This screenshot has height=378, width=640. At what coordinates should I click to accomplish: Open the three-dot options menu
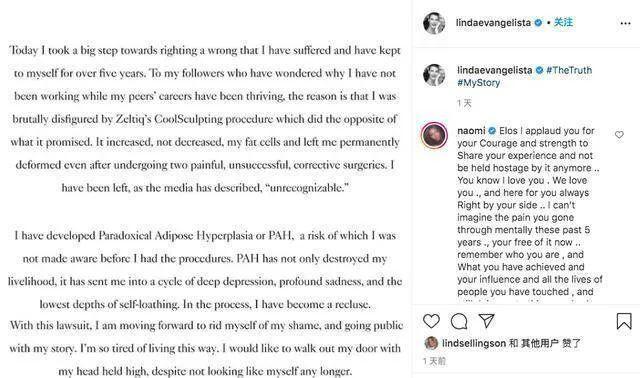click(625, 23)
